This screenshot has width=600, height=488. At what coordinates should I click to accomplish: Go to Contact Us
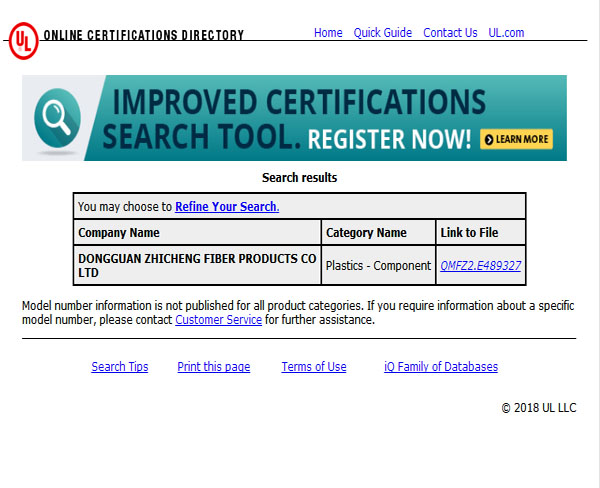[450, 33]
